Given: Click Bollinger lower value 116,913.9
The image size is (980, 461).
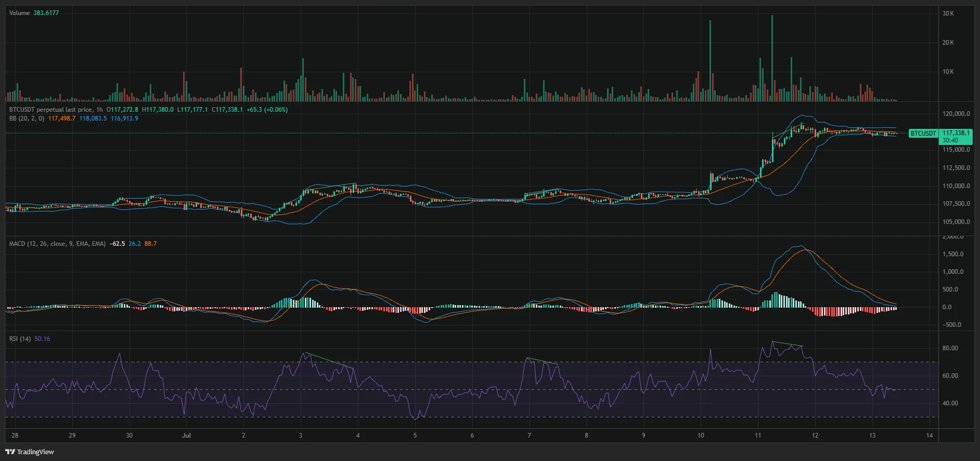Looking at the screenshot, I should click(x=124, y=118).
